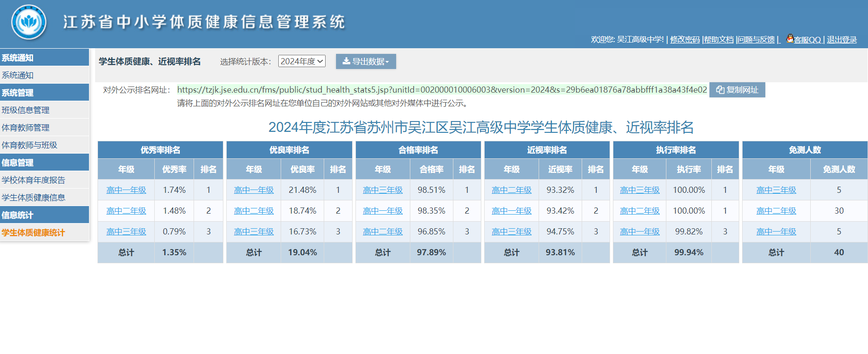Click the total 优良率 19.04% cell
Viewport: 868px width, 354px height.
click(302, 252)
